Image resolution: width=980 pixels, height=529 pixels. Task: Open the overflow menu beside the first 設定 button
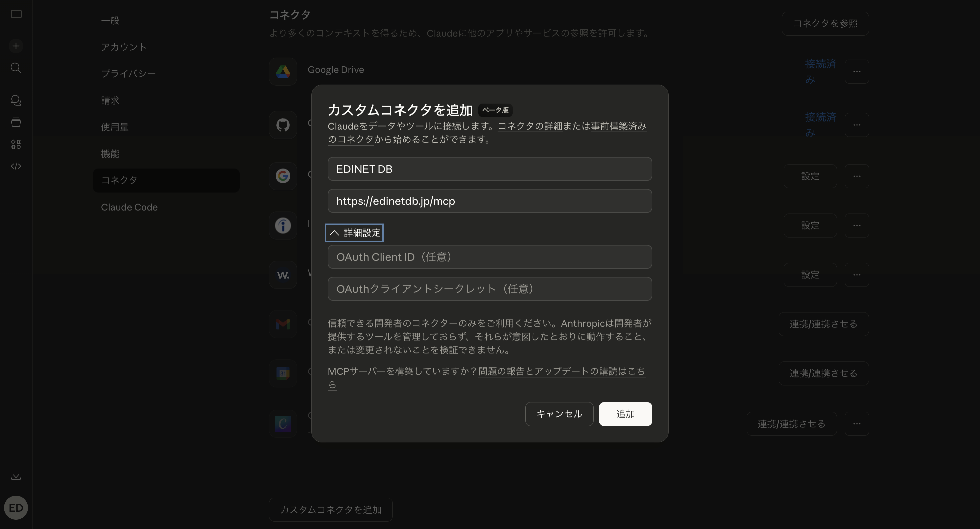pos(856,176)
